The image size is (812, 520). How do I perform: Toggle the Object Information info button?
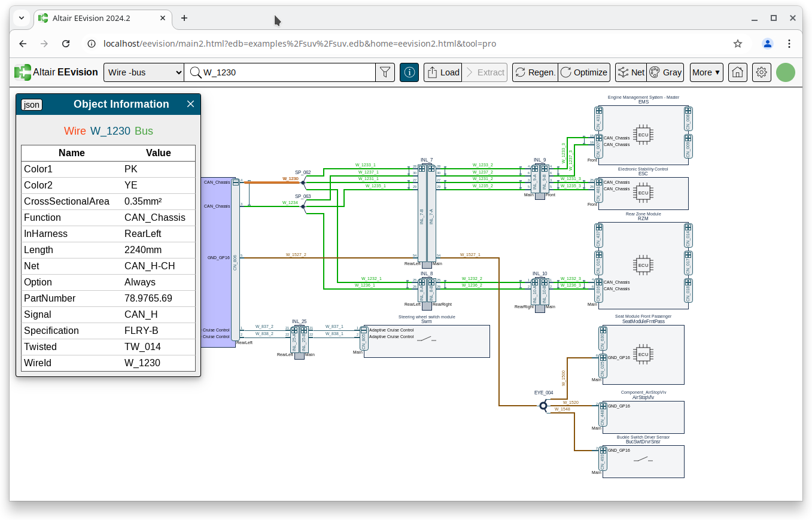(x=409, y=72)
